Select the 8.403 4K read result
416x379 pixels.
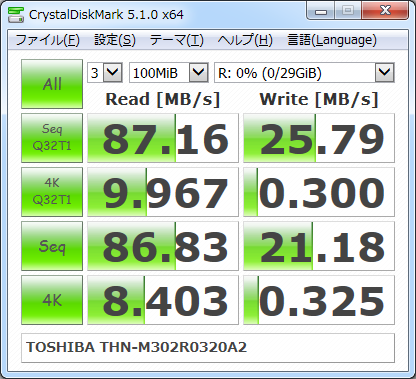pyautogui.click(x=163, y=300)
